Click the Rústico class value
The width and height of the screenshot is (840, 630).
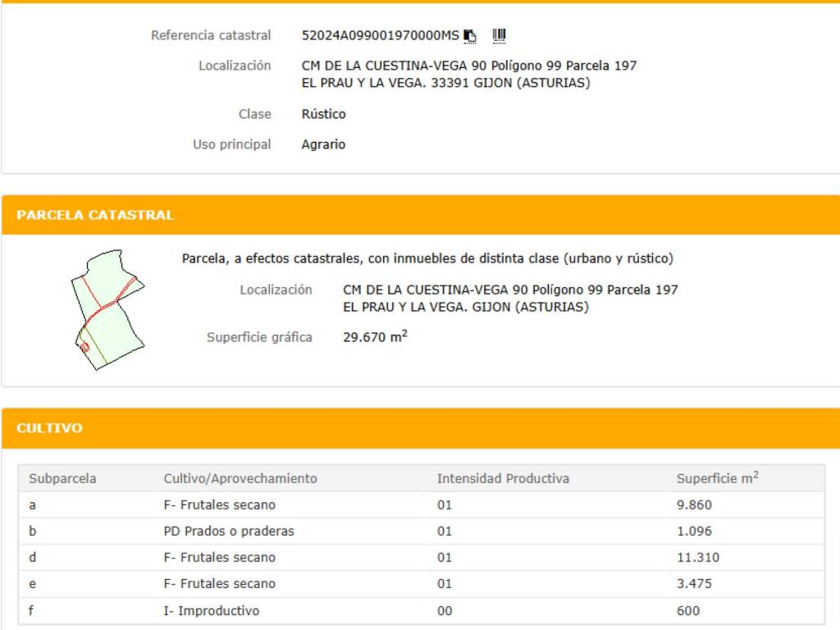(323, 114)
